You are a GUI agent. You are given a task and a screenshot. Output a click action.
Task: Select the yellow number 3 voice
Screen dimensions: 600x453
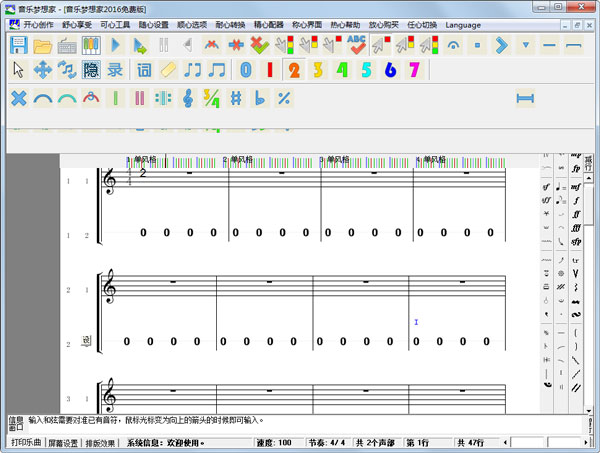point(318,70)
